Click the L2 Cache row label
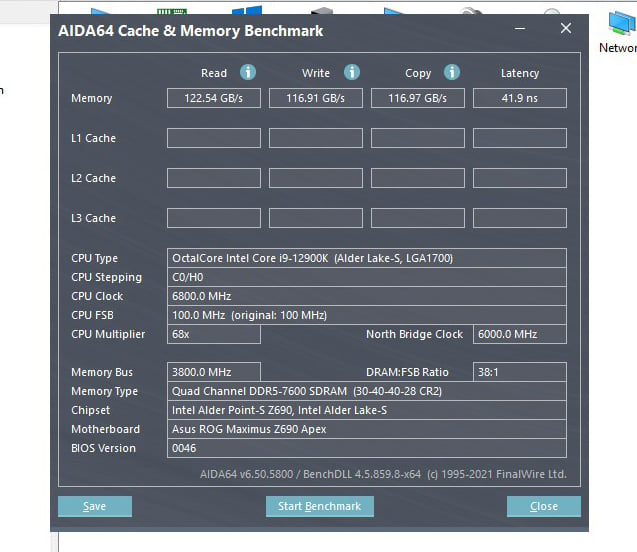637x552 pixels. point(93,178)
